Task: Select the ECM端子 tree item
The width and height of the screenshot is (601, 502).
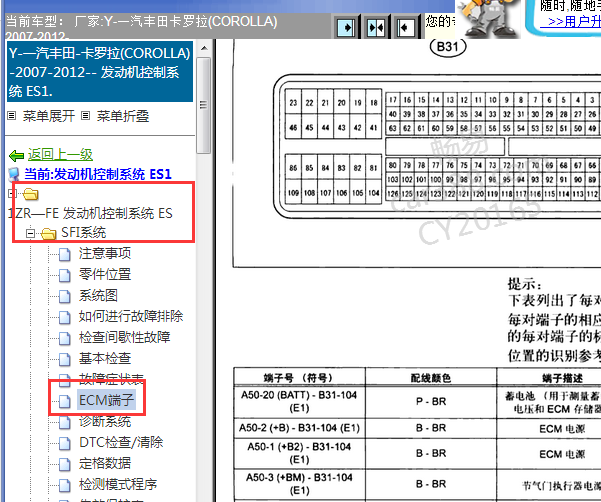Action: pyautogui.click(x=106, y=400)
